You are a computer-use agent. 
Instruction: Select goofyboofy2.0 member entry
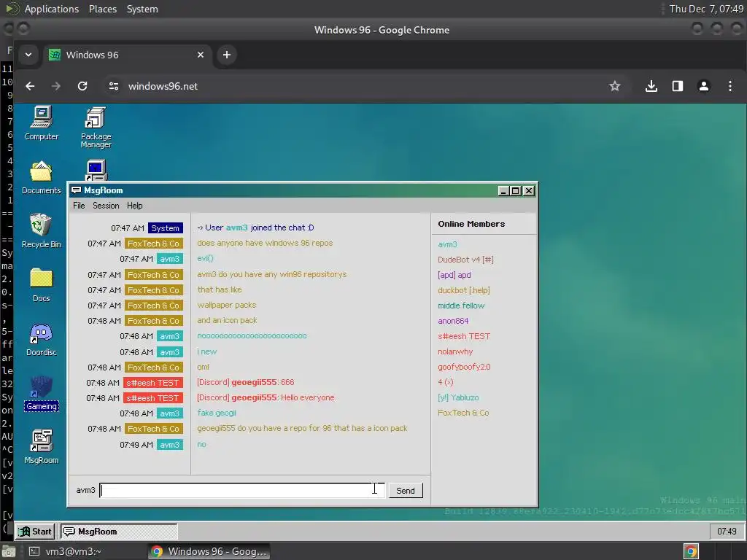464,367
